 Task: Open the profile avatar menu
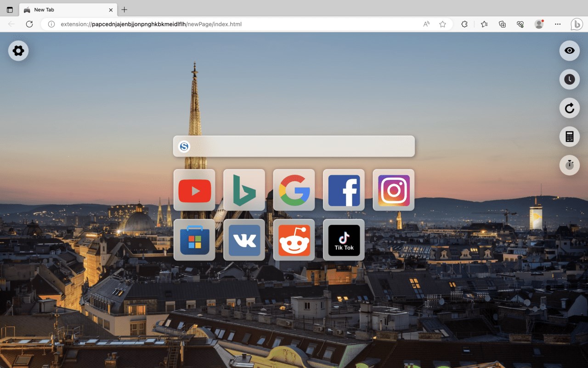[539, 24]
